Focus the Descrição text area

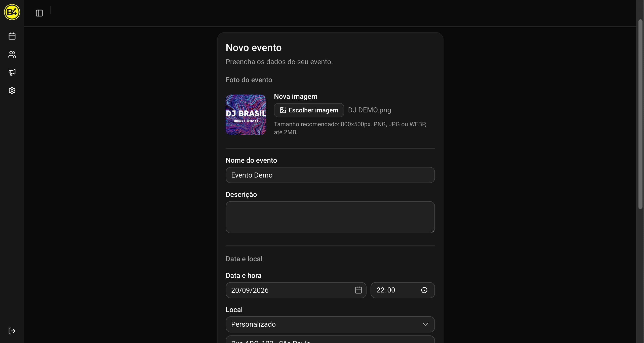(x=330, y=217)
